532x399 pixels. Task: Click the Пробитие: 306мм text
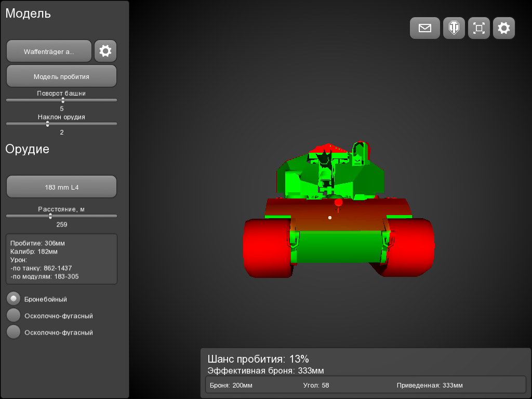37,243
